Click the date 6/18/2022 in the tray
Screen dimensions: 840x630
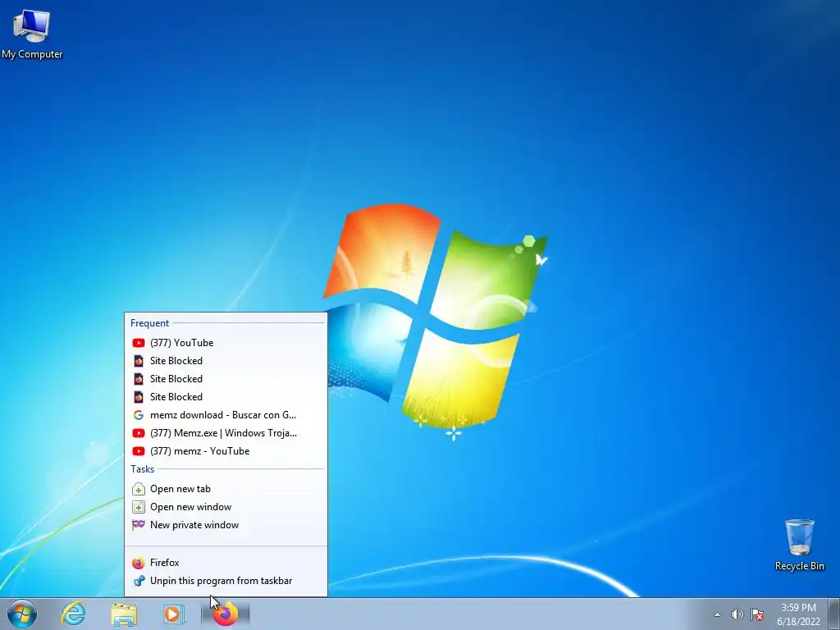(798, 622)
